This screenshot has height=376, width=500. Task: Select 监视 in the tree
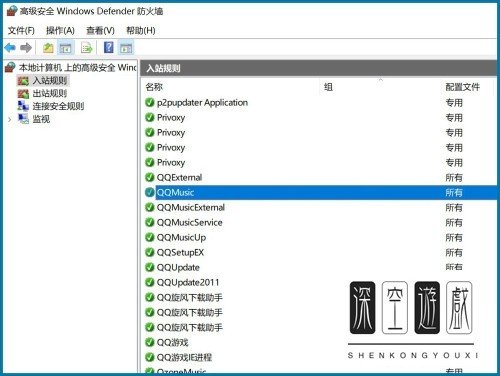41,119
